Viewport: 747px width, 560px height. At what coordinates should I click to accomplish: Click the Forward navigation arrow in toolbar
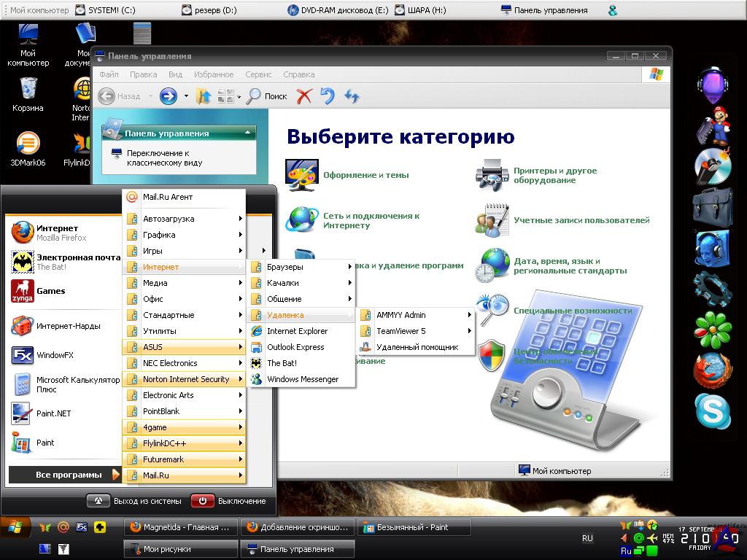pyautogui.click(x=169, y=96)
